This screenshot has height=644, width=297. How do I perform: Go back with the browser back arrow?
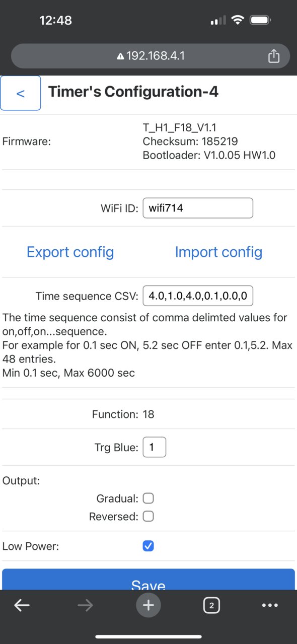pos(22,606)
